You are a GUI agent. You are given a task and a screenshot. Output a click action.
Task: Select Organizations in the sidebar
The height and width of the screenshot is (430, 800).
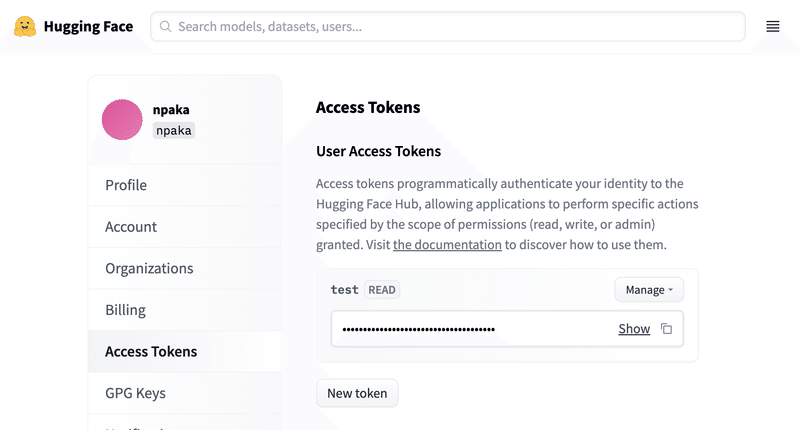[185, 268]
